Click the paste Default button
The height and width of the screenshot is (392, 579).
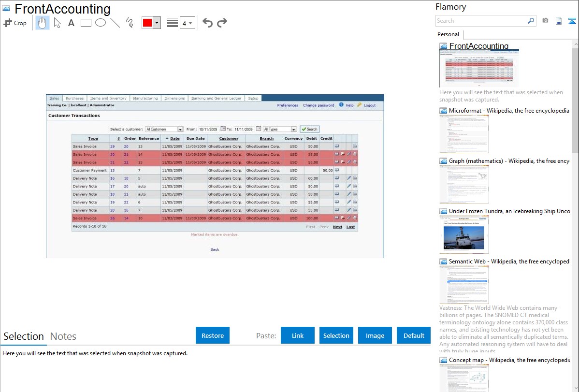(414, 335)
